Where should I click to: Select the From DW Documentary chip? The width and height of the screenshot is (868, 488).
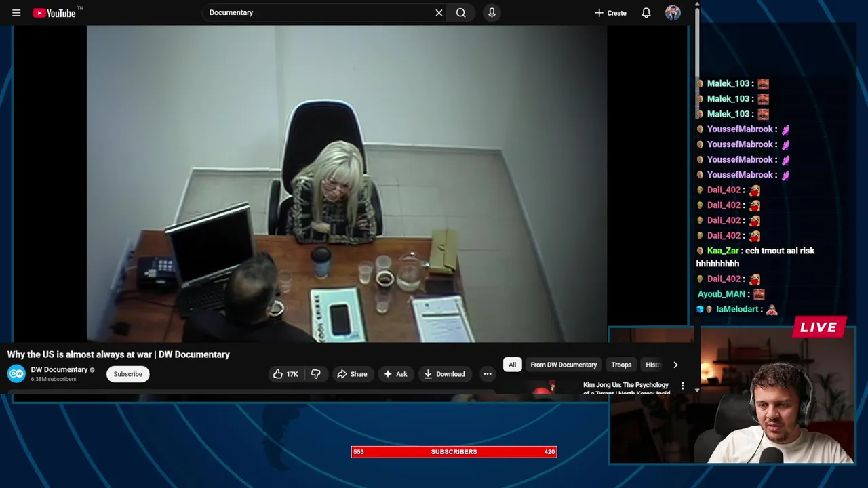pos(564,365)
